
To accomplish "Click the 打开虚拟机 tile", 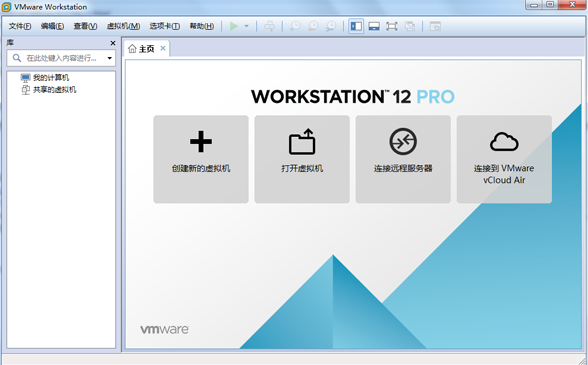I will tap(302, 159).
